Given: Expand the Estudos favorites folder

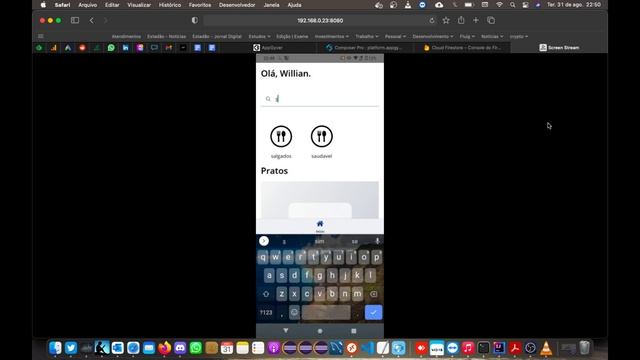Looking at the screenshot, I should (259, 36).
